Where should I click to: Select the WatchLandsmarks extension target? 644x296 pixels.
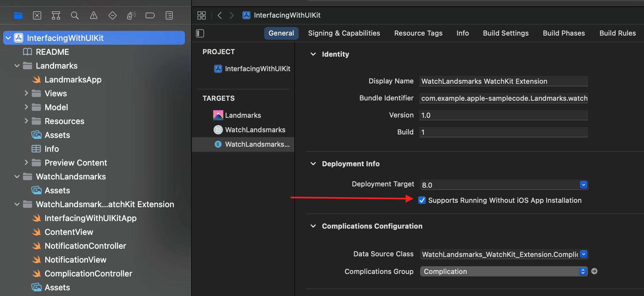tap(243, 144)
